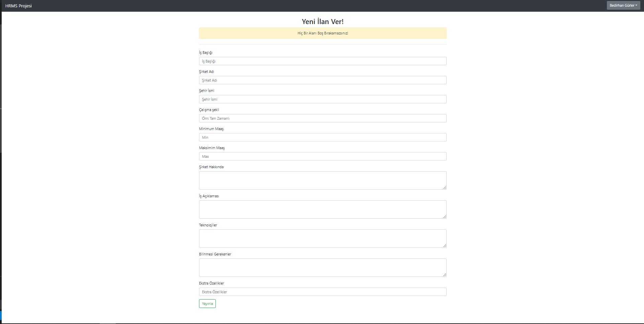Click the Çalışma şekli input showing Örn: Tam Zamanlı

pyautogui.click(x=322, y=118)
